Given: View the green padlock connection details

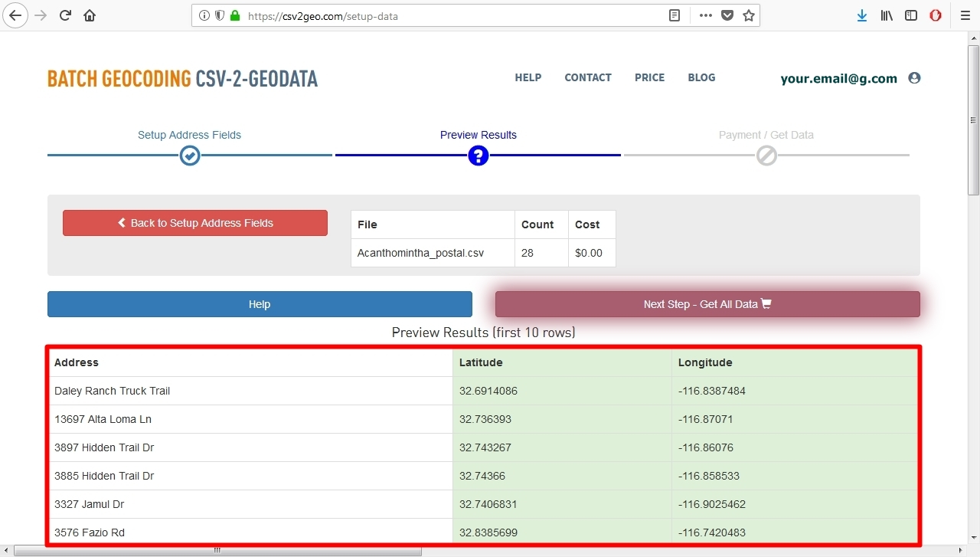Looking at the screenshot, I should tap(235, 15).
